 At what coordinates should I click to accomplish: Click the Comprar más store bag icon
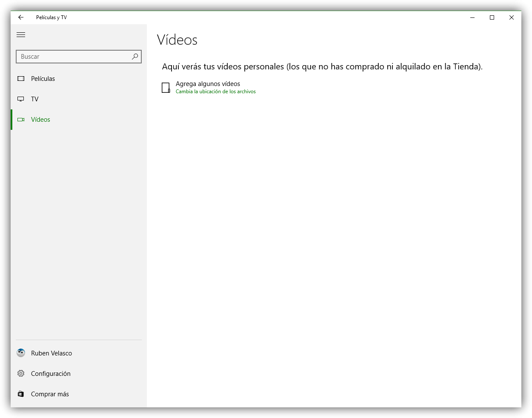click(x=21, y=394)
